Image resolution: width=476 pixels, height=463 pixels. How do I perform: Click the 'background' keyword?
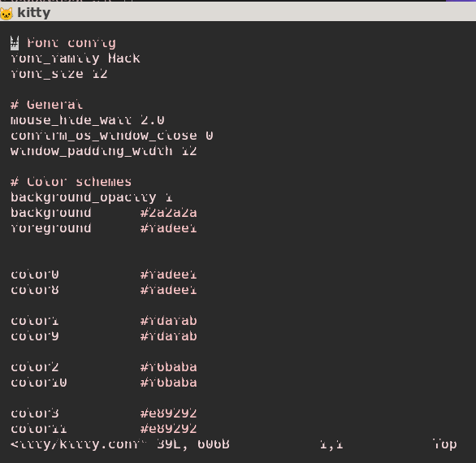50,213
